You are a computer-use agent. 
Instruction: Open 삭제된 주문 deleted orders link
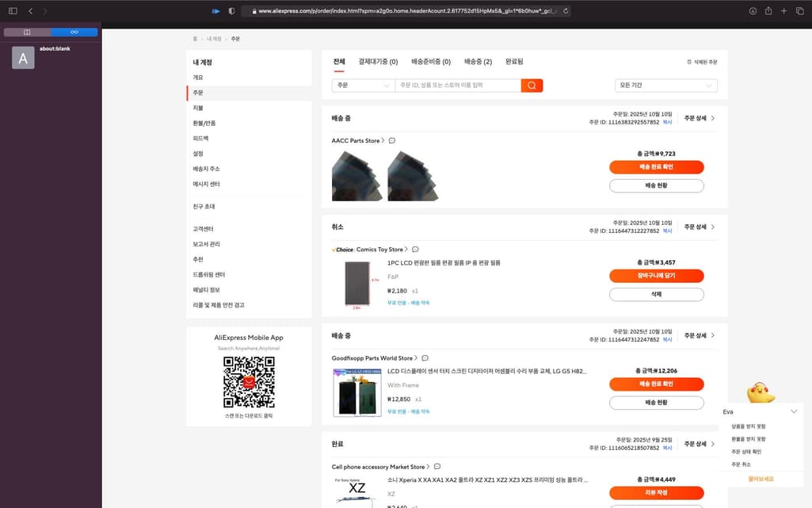pos(702,62)
